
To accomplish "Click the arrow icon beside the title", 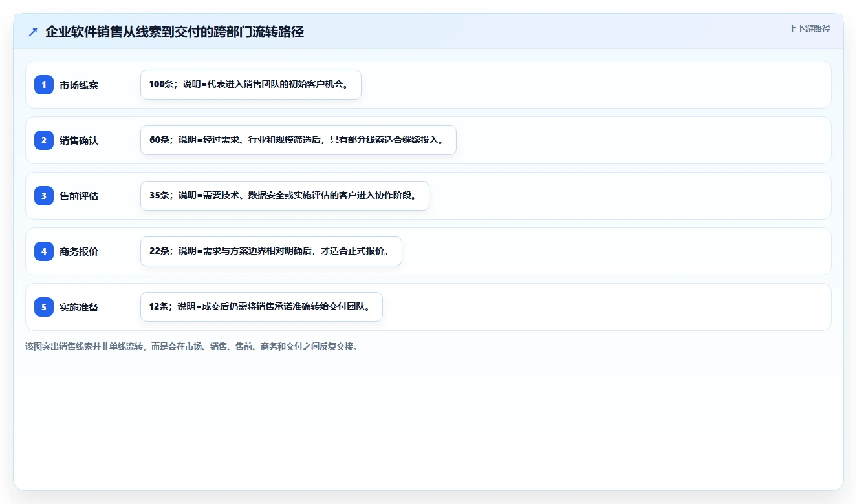I will pyautogui.click(x=33, y=32).
